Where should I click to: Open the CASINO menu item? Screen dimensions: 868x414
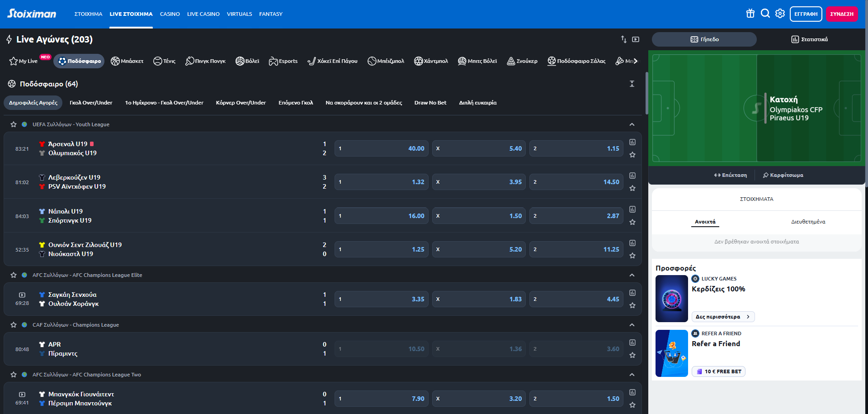pyautogui.click(x=170, y=14)
